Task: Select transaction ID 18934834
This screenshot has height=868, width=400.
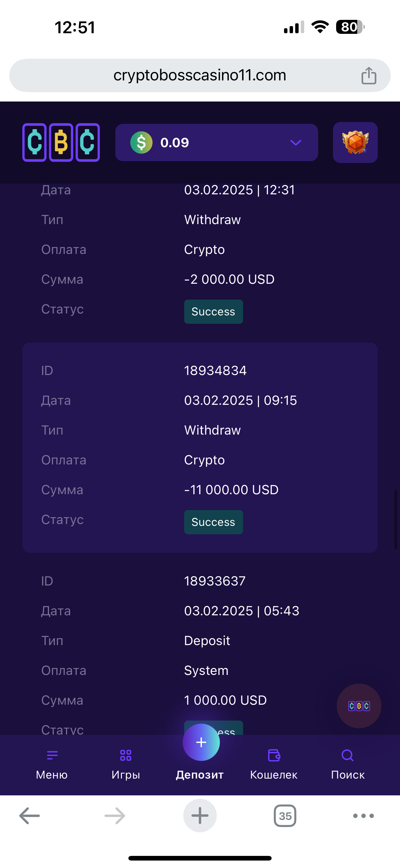Action: 215,371
